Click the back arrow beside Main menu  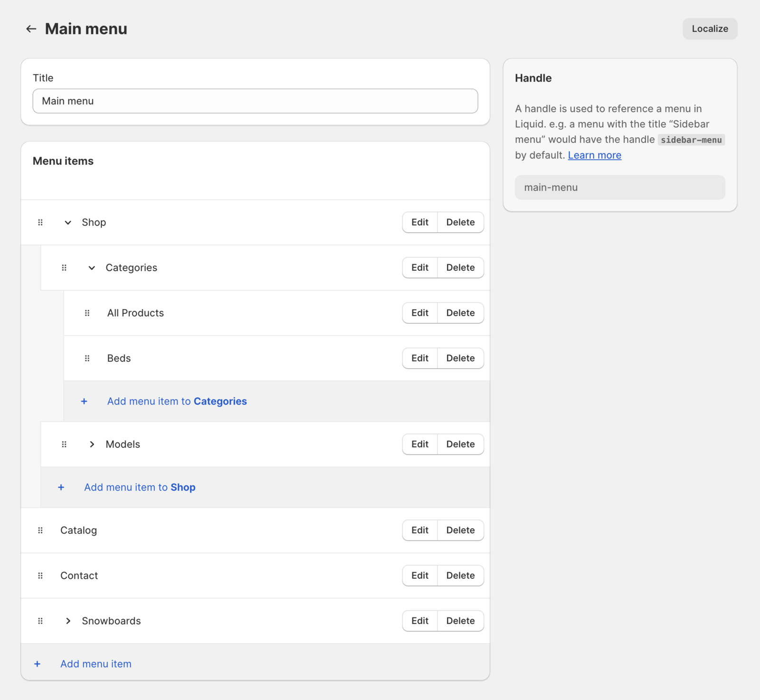[x=31, y=29]
